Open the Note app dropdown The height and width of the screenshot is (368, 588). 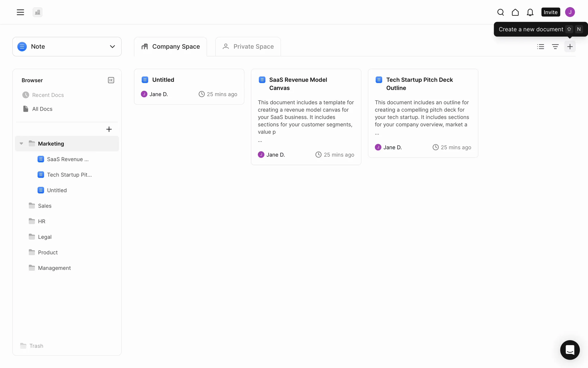point(67,47)
